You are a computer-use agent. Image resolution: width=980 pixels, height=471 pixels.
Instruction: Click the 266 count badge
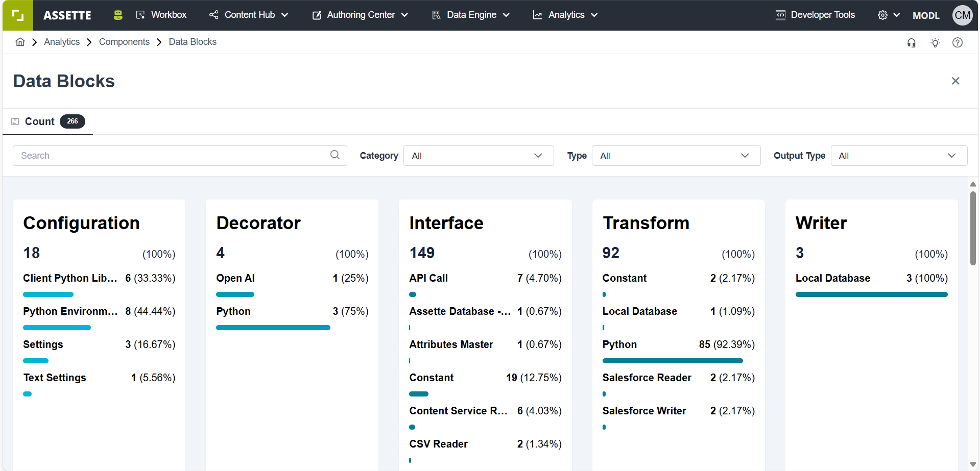[x=73, y=121]
